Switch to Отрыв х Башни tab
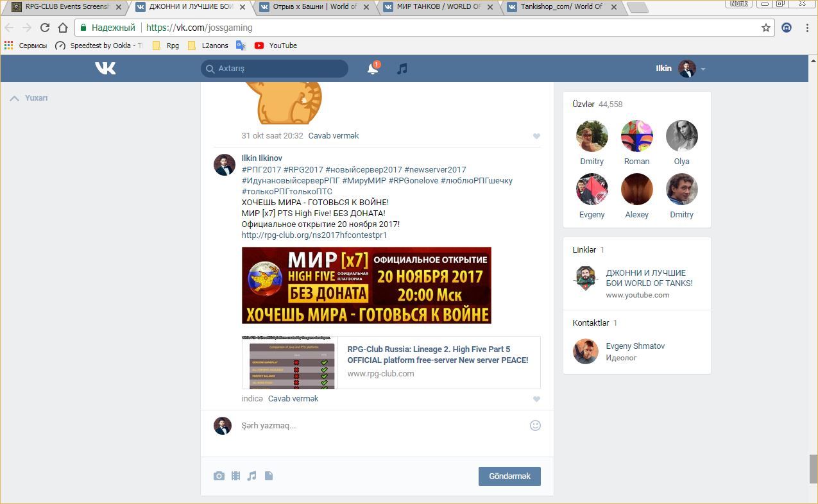Screen dimensions: 818x504 [x=314, y=7]
